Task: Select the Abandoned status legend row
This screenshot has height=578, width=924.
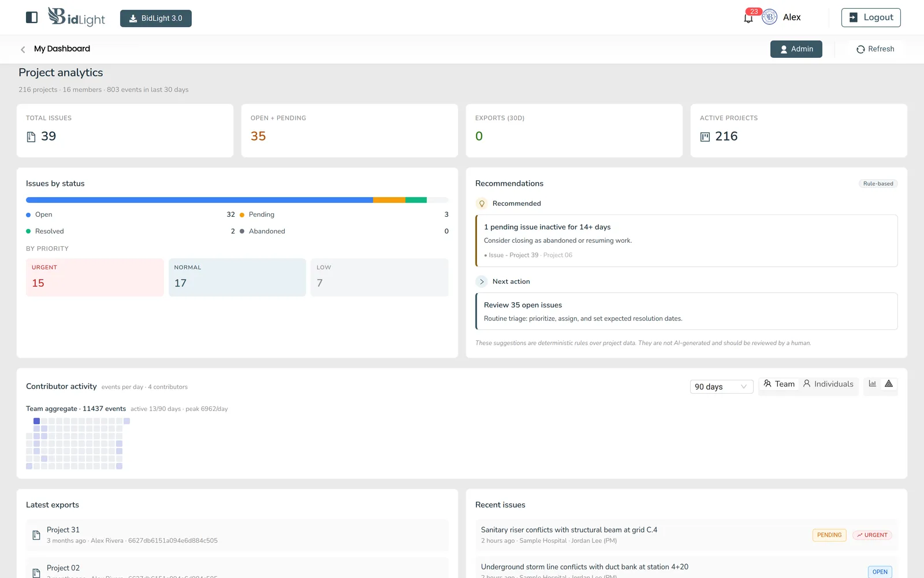Action: point(344,231)
